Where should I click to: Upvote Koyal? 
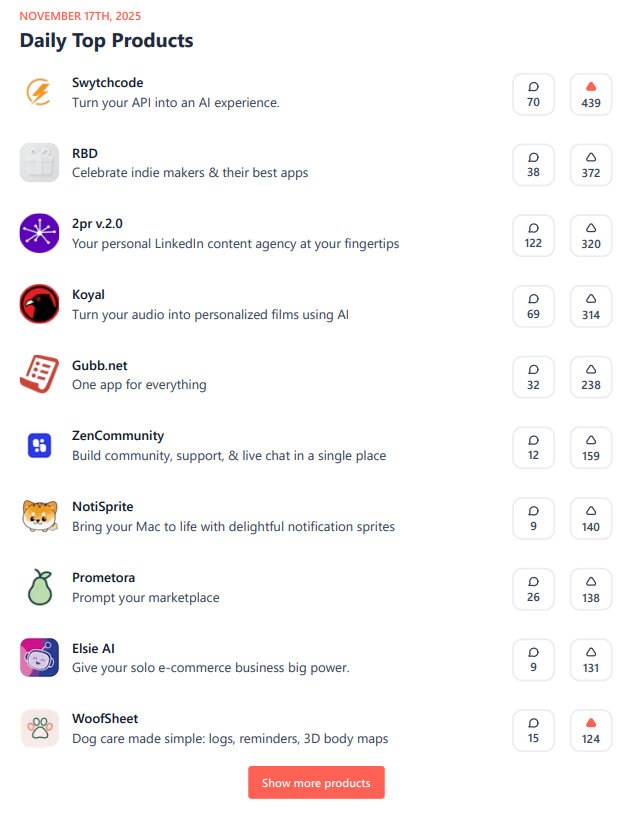(x=591, y=306)
